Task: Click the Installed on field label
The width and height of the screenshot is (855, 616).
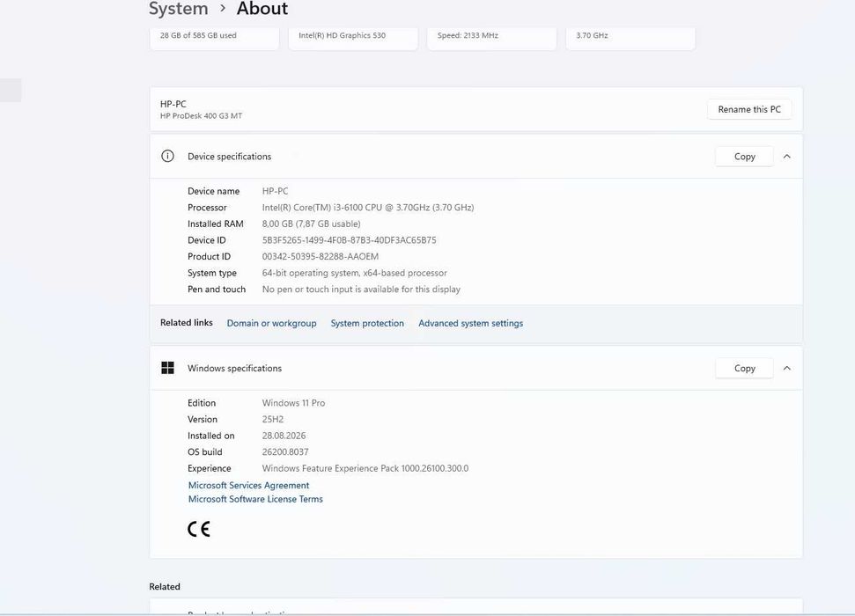Action: (x=211, y=436)
